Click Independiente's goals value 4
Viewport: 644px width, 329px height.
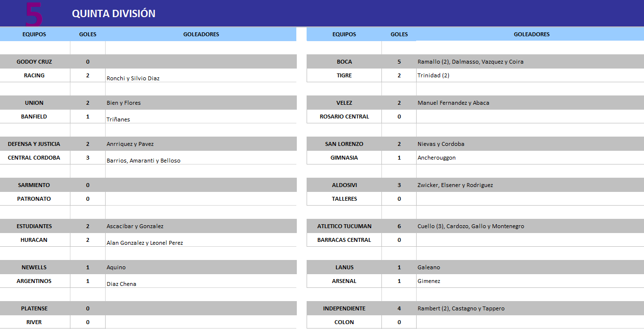[x=399, y=308]
